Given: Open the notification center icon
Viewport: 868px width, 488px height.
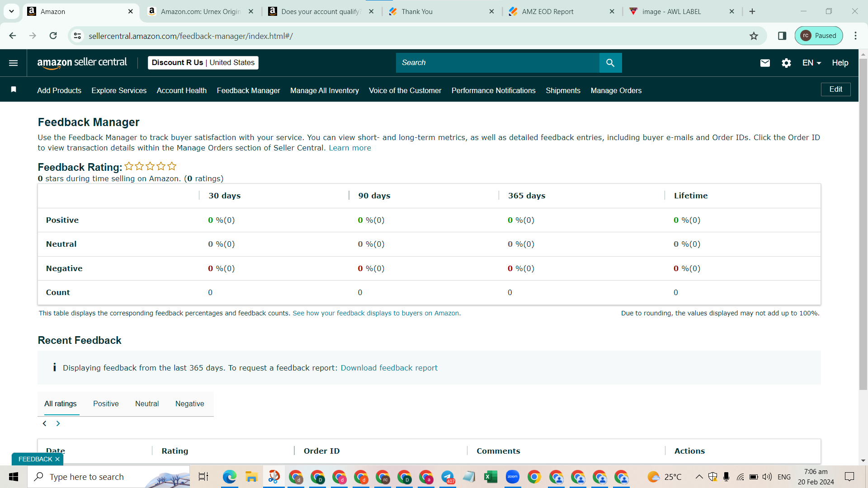Looking at the screenshot, I should pos(849,477).
